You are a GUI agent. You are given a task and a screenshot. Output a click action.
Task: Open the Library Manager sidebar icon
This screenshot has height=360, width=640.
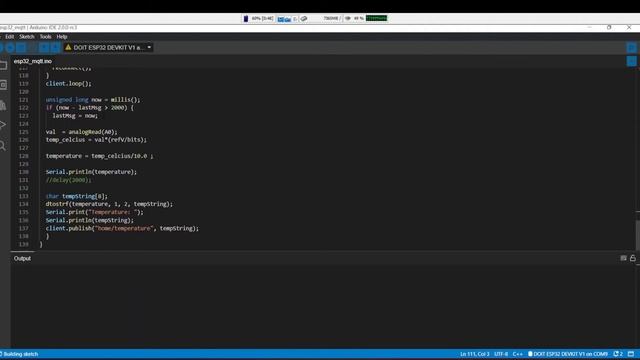click(3, 105)
